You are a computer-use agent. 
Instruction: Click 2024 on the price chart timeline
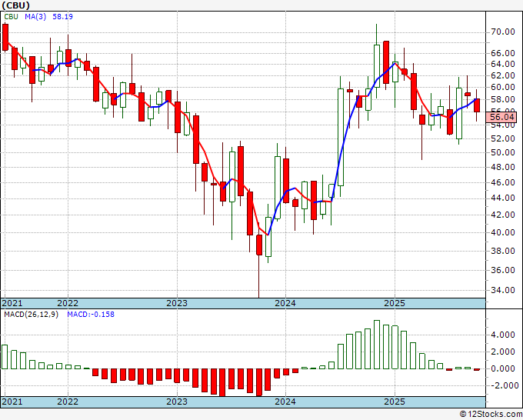[x=285, y=303]
